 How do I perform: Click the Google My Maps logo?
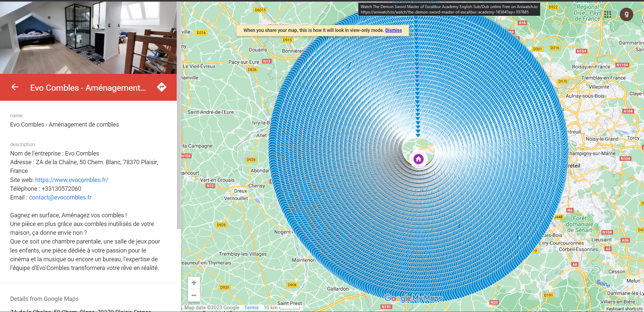pos(413,298)
